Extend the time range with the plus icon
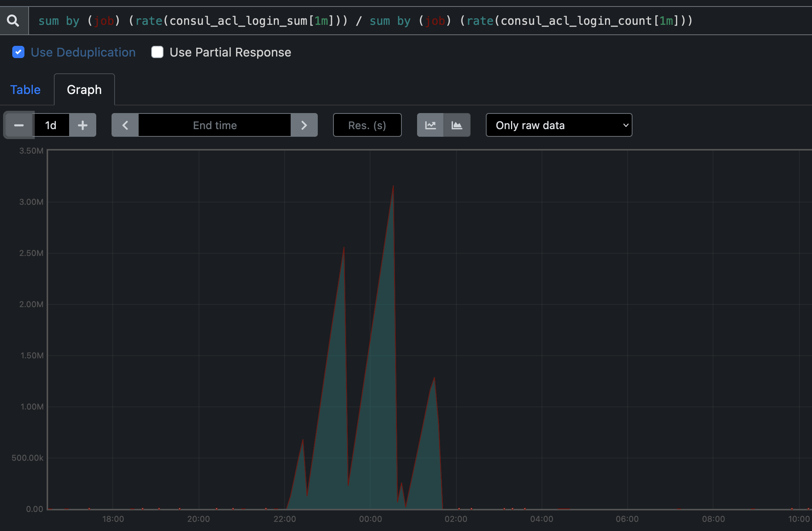Screen dimensions: 812x531 (x=82, y=125)
